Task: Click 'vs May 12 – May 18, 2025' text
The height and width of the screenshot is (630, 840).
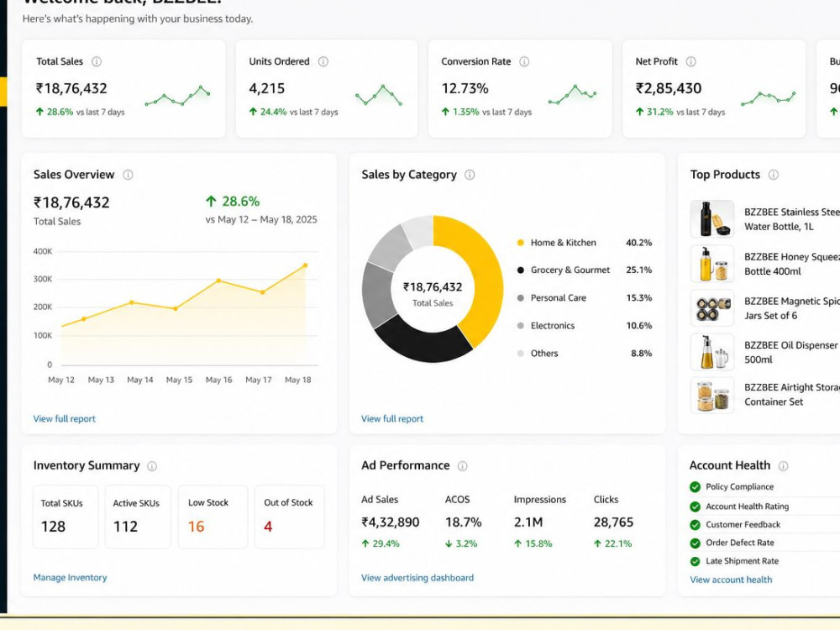Action: tap(261, 219)
